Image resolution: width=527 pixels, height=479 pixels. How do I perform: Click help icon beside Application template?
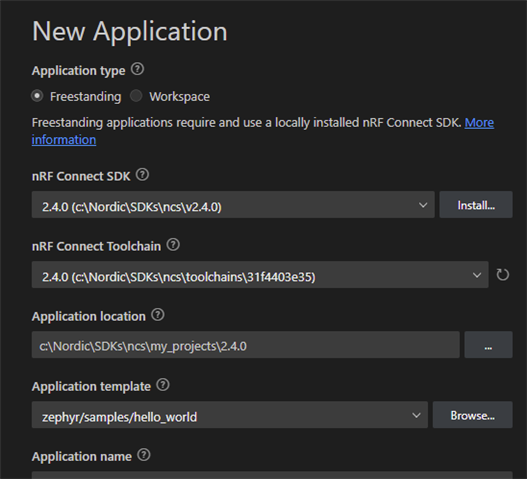pyautogui.click(x=163, y=385)
